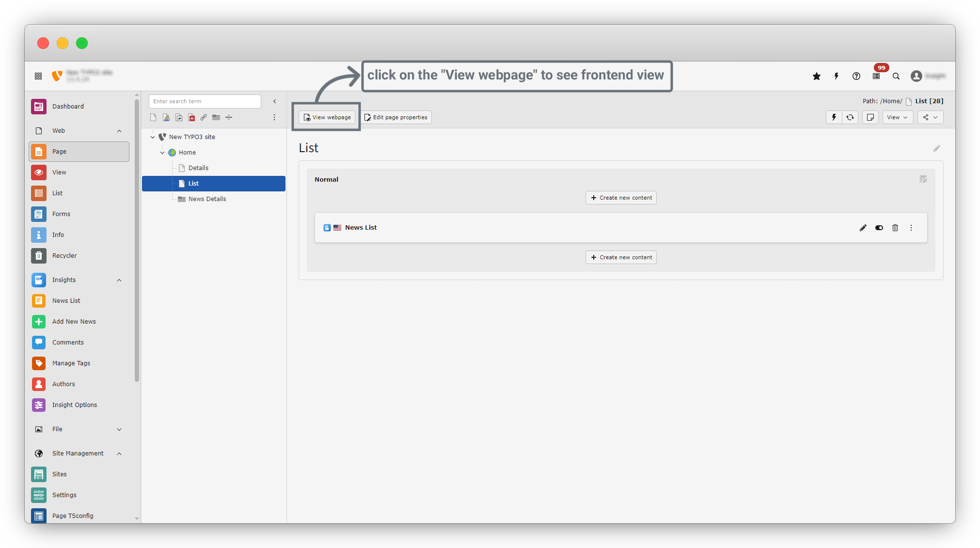Open the system information icon with badge 99
The width and height of the screenshot is (980, 548).
tap(876, 76)
